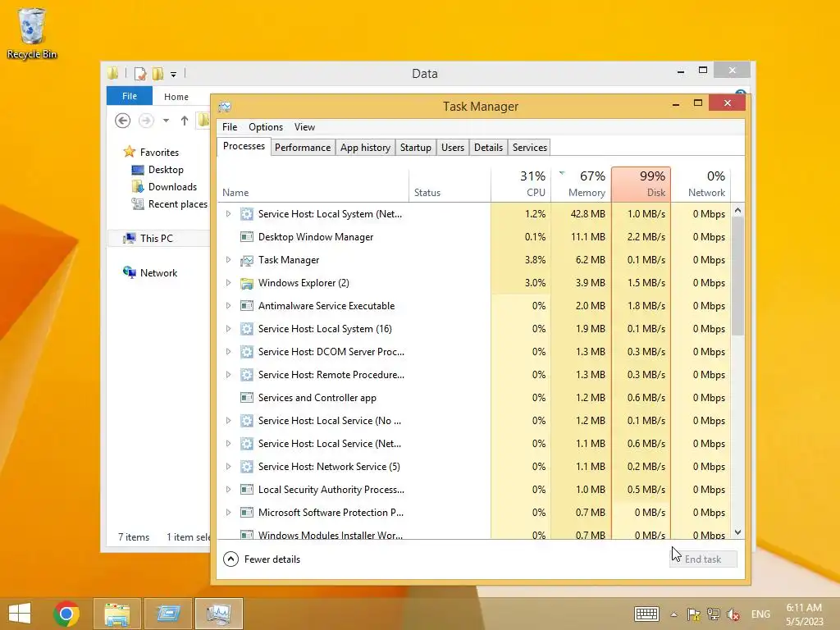Sort processes by Name column
This screenshot has height=630, width=840.
313,185
